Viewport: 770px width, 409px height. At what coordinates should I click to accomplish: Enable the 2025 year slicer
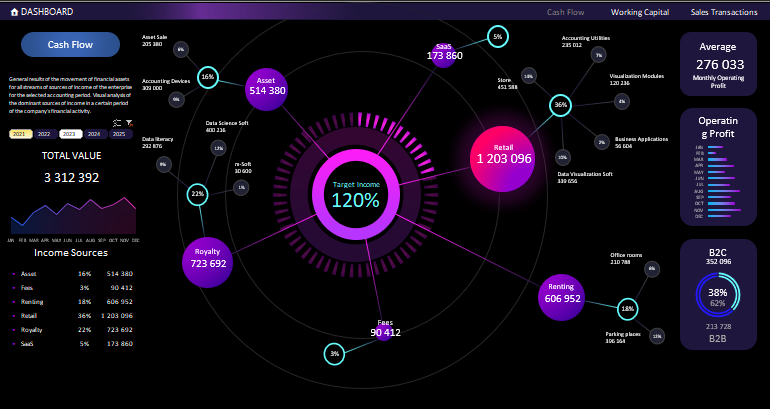[x=119, y=133]
